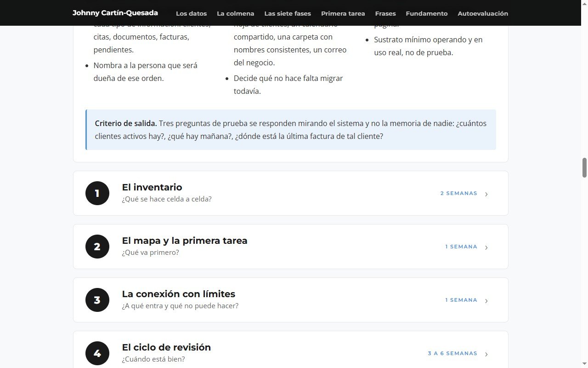Viewport: 588px width, 368px height.
Task: Go to Autoevaluación in the navbar
Action: tap(483, 13)
